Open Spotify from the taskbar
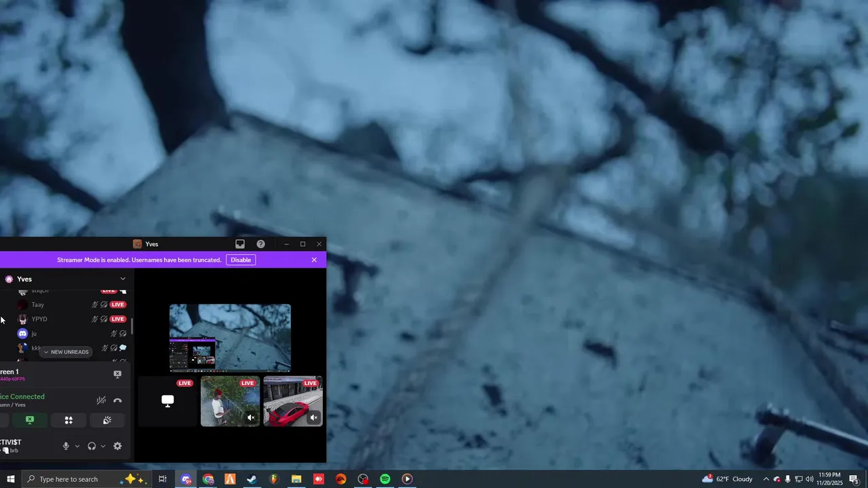 pos(385,479)
